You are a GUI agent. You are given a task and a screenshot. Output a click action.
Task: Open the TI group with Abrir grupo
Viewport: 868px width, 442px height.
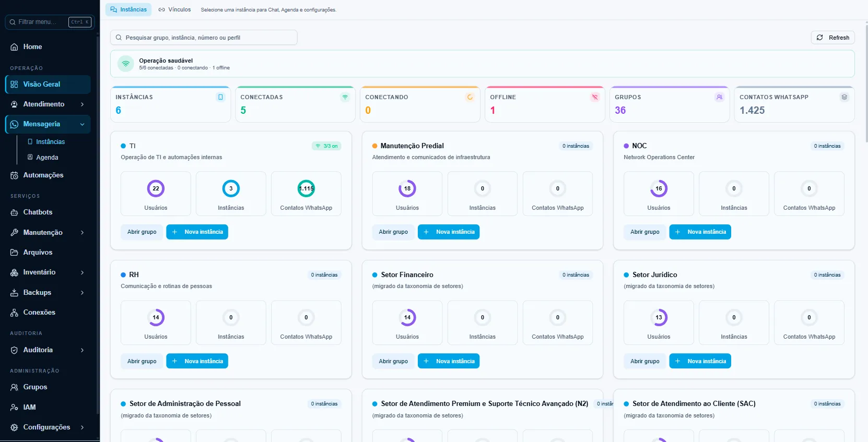click(x=142, y=232)
